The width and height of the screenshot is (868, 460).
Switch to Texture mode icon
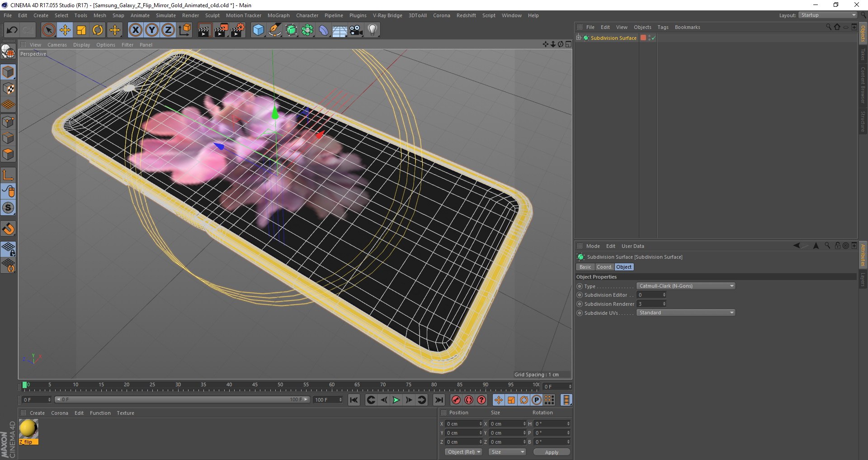point(8,88)
